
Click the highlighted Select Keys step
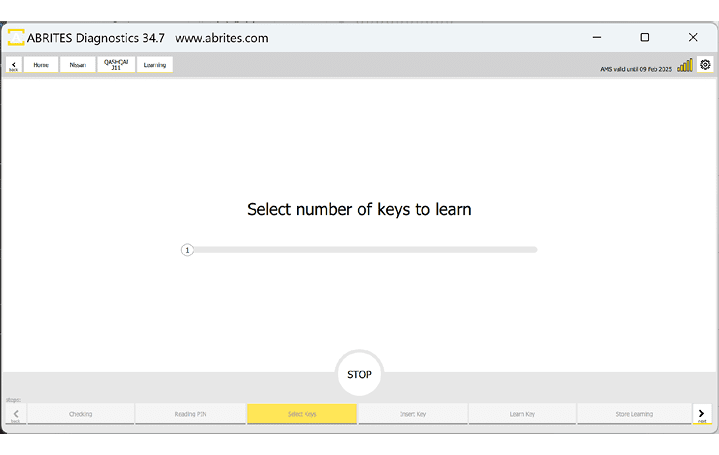301,414
